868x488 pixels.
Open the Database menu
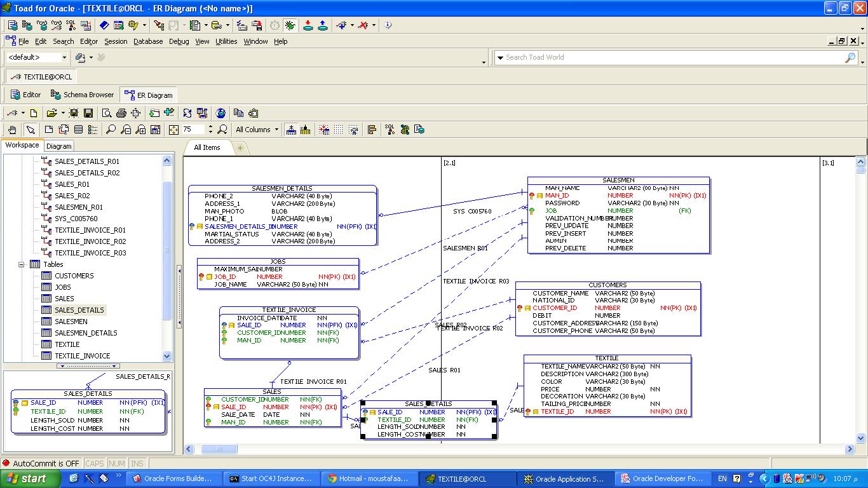(147, 41)
